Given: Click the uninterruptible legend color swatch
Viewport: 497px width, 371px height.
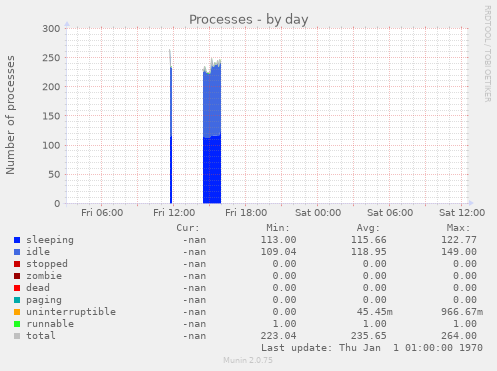Looking at the screenshot, I should pyautogui.click(x=17, y=312).
